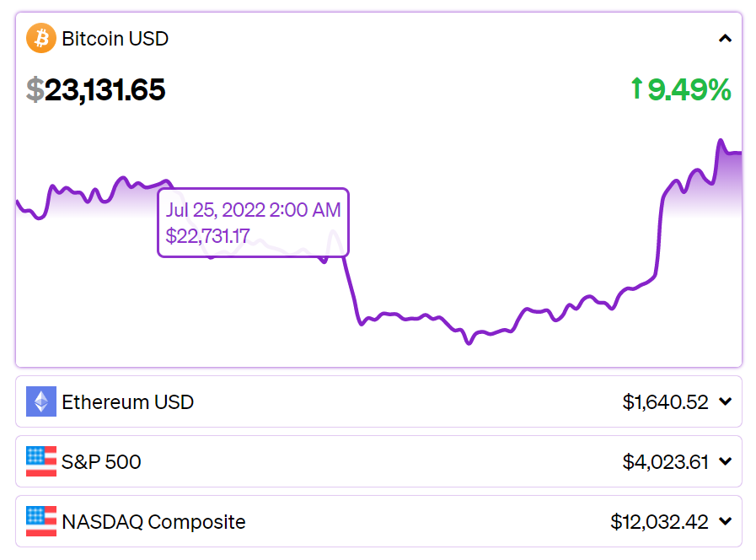The width and height of the screenshot is (756, 560).
Task: Click the Bitcoin logo icon
Action: point(40,38)
